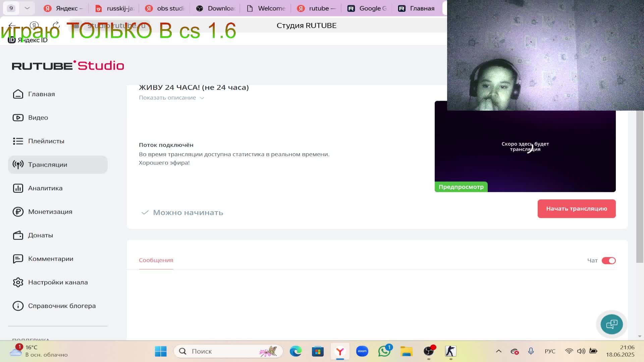Click the Предпросмотр badge

[461, 187]
